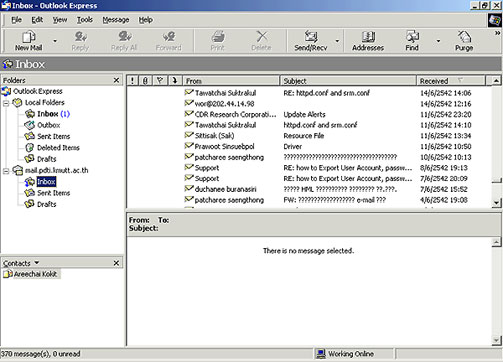Click the Find toolbar icon
The width and height of the screenshot is (503, 362).
pyautogui.click(x=412, y=36)
